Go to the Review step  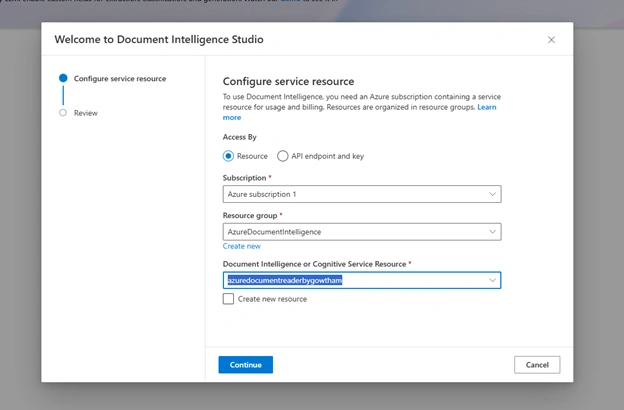coord(86,113)
